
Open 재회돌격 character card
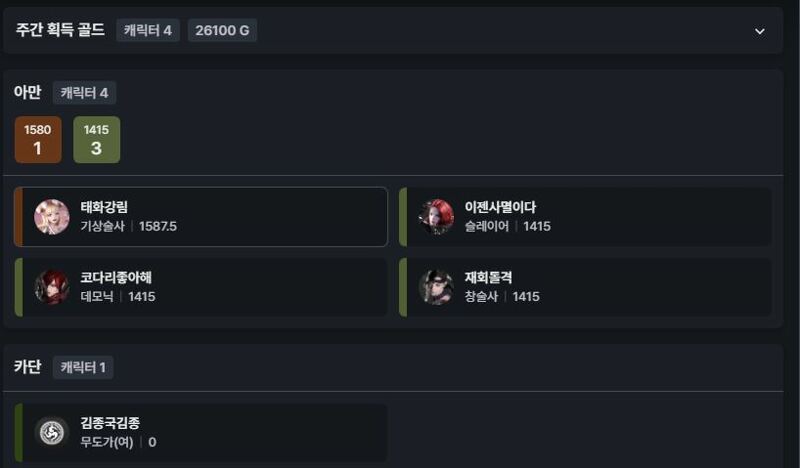pos(585,287)
